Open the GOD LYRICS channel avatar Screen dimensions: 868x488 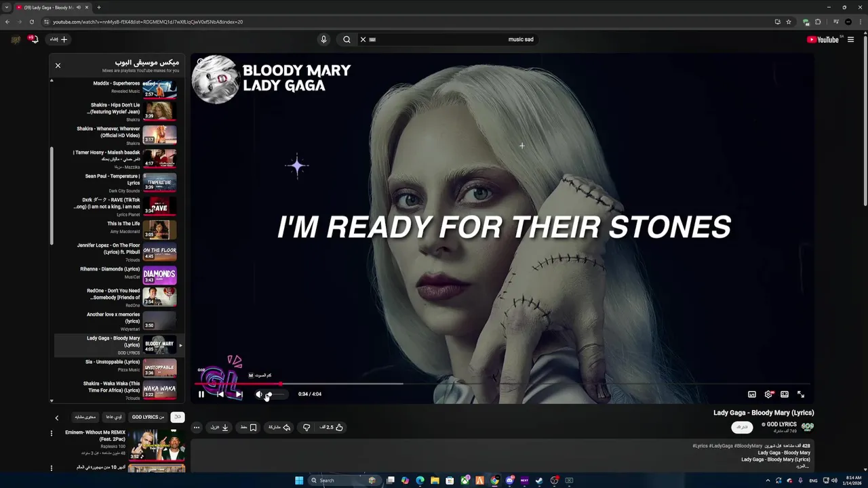(x=808, y=427)
